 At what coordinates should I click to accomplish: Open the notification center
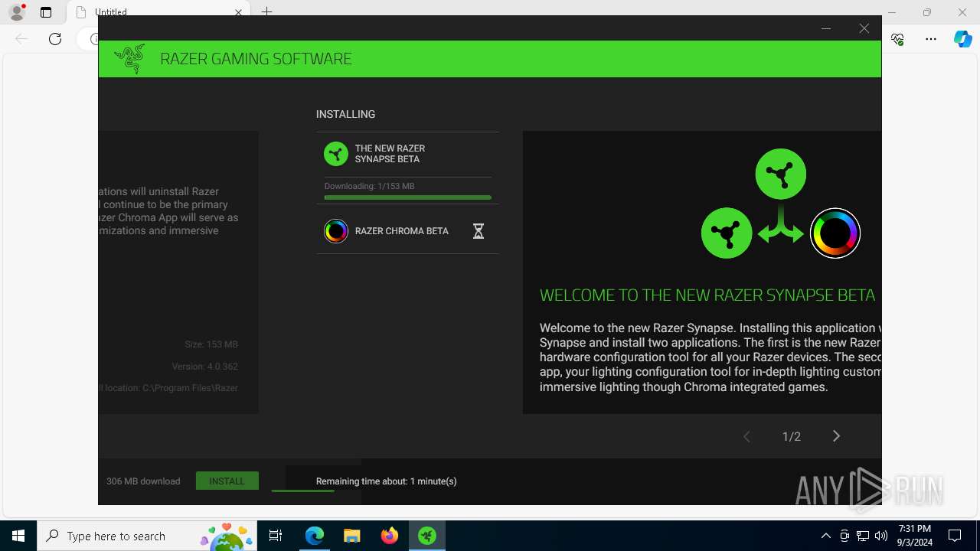click(x=955, y=536)
